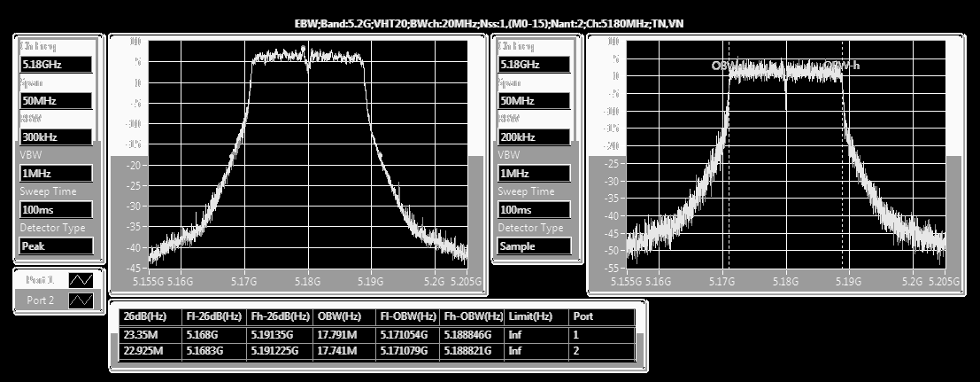Open the Detector Type field showing Sample
Viewport: 980px width, 382px height.
click(534, 246)
